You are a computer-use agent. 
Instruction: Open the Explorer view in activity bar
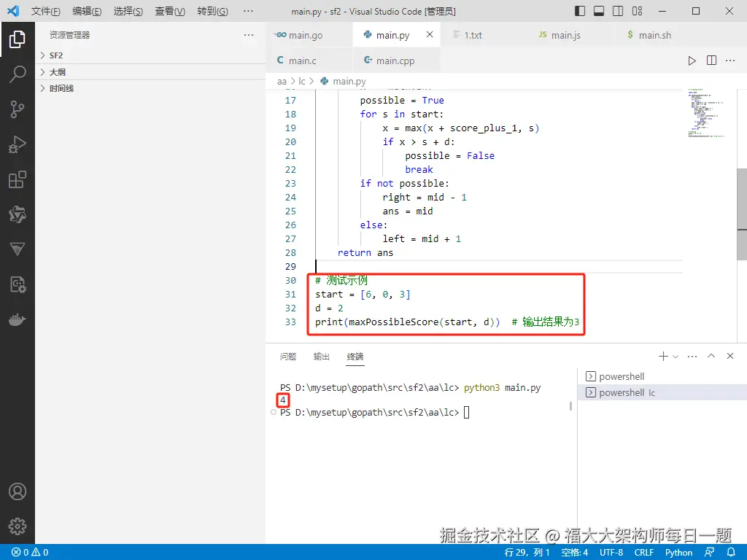18,39
